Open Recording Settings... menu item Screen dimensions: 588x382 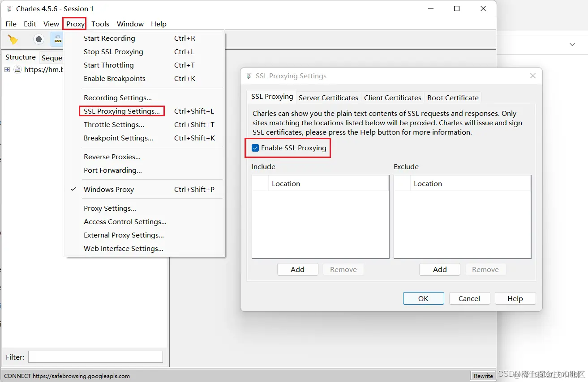pos(143,98)
